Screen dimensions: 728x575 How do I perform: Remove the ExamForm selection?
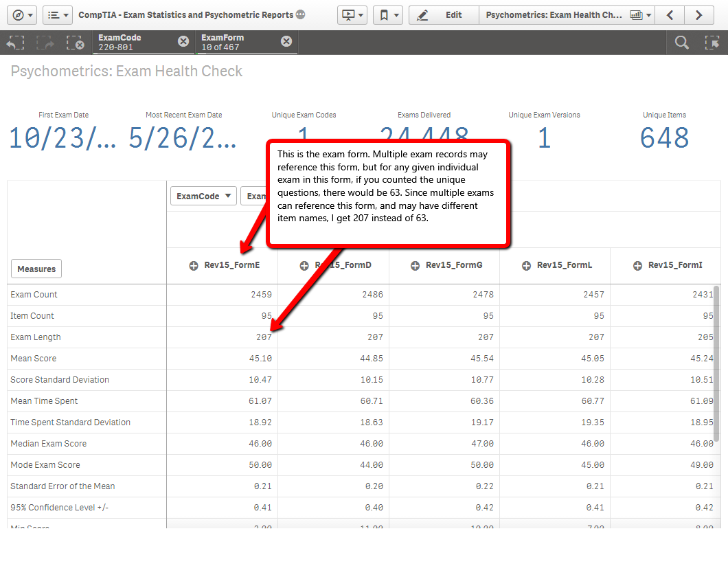pos(286,41)
